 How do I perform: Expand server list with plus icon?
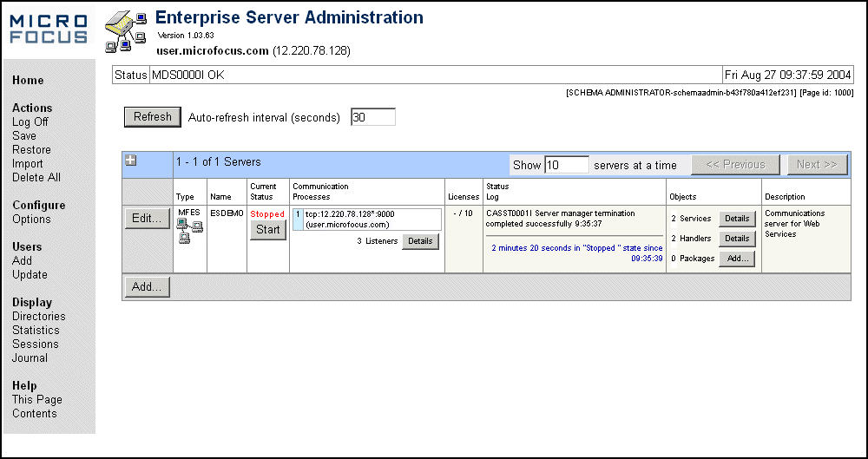coord(131,161)
